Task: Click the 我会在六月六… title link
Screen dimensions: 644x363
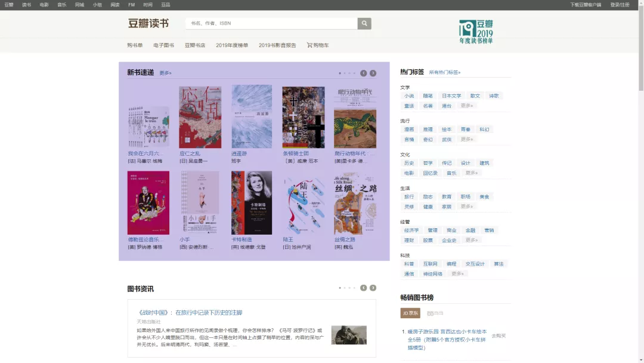Action: 145,154
